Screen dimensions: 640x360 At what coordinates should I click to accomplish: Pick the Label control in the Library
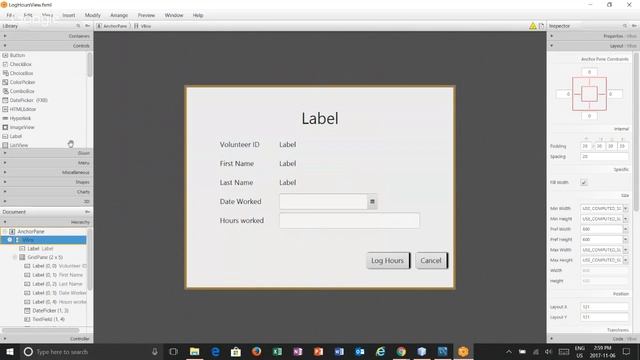(x=16, y=136)
